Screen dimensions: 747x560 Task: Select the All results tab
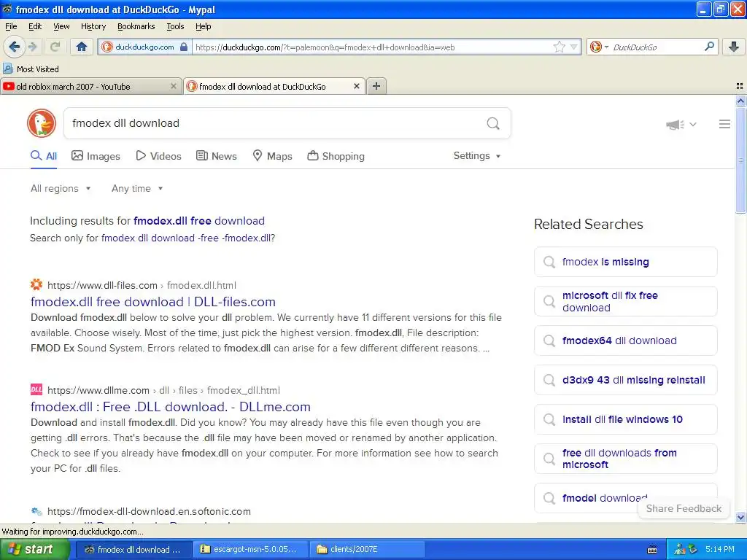tap(44, 156)
